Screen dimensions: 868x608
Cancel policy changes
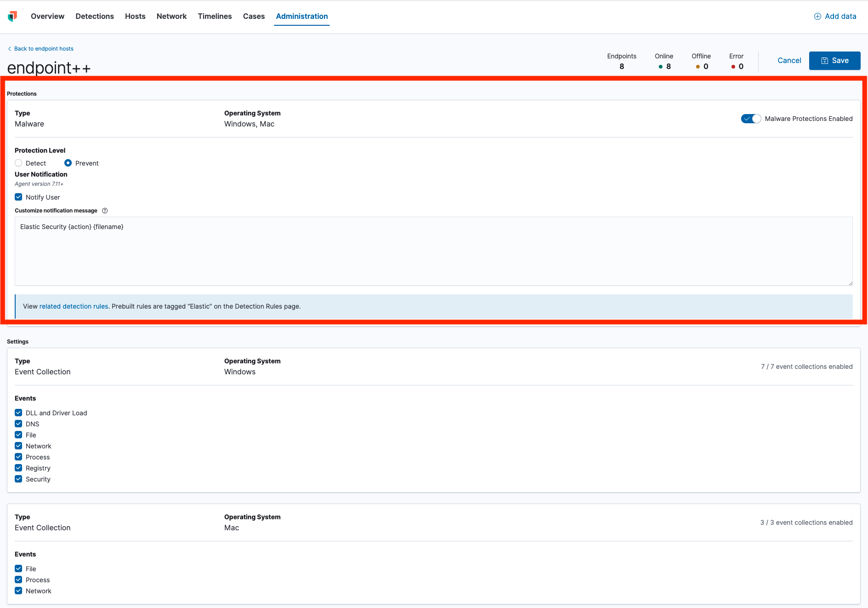click(789, 61)
